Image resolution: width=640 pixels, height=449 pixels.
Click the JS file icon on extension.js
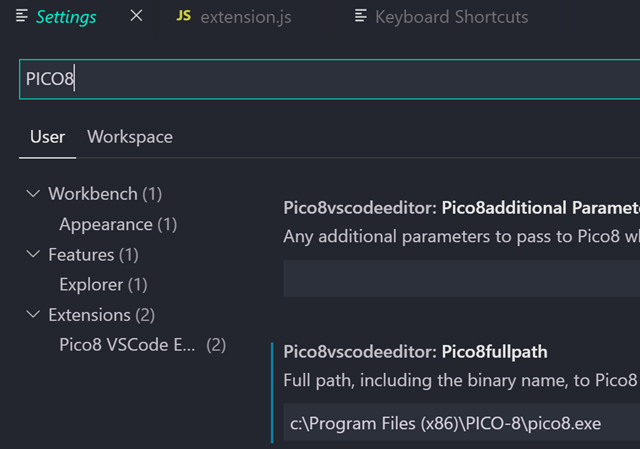tap(183, 16)
